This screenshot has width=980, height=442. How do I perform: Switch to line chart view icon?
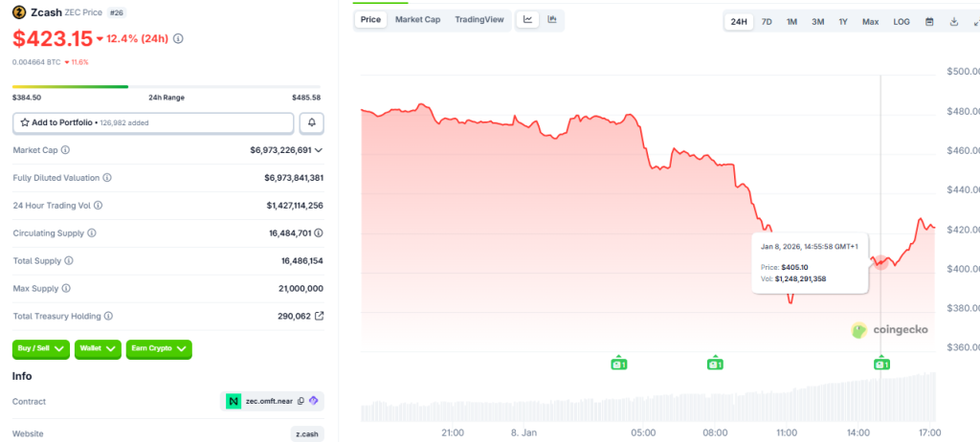pos(528,20)
